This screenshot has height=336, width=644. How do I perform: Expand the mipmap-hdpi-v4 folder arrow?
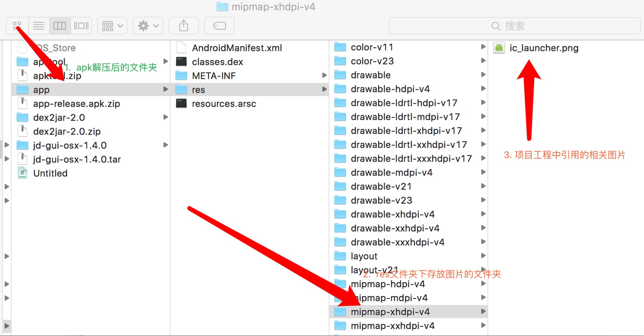[483, 283]
